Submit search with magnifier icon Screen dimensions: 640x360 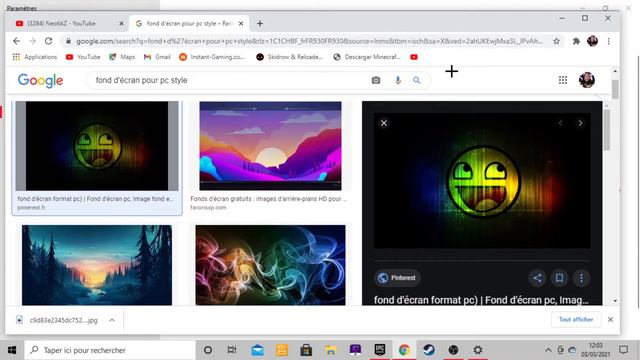416,80
